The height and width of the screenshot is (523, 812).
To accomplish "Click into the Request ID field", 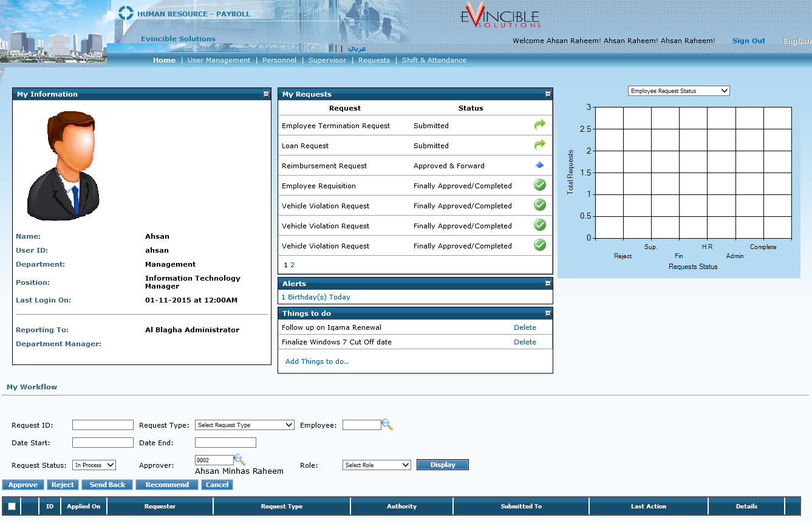I will pyautogui.click(x=103, y=425).
